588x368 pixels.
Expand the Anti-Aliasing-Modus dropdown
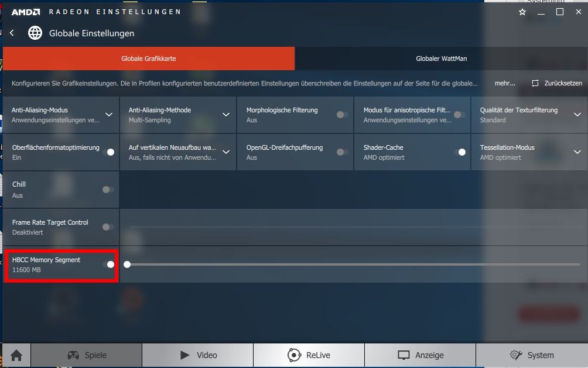tap(109, 115)
